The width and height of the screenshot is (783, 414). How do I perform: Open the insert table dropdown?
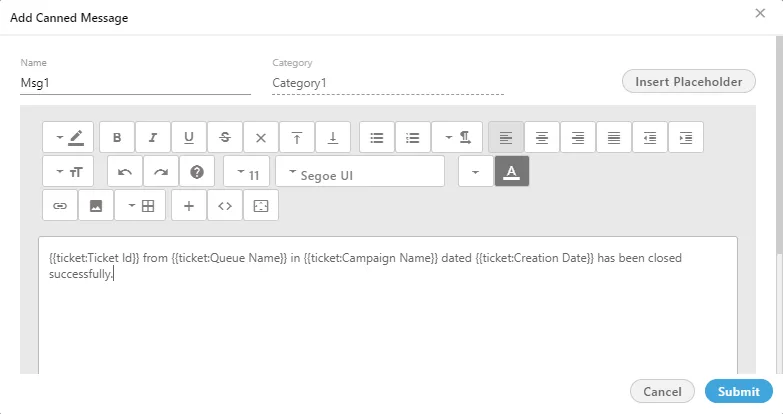[140, 205]
